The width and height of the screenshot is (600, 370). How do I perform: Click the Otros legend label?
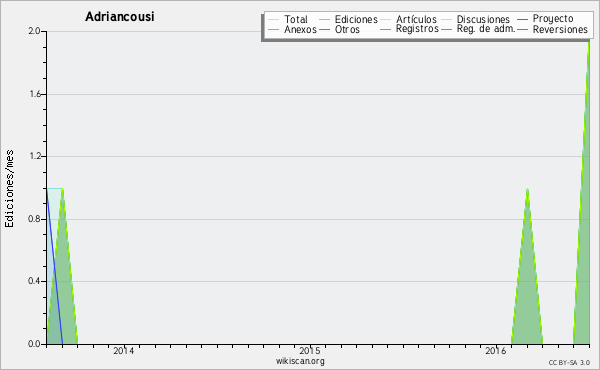pos(347,29)
